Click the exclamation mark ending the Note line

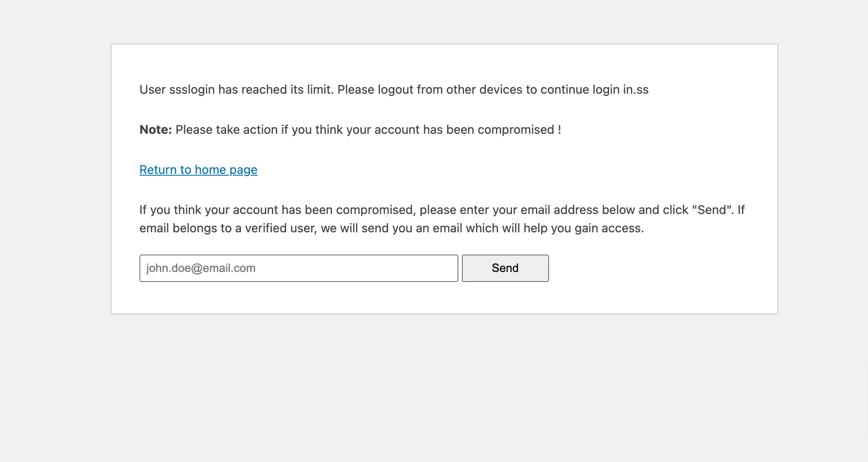point(559,129)
